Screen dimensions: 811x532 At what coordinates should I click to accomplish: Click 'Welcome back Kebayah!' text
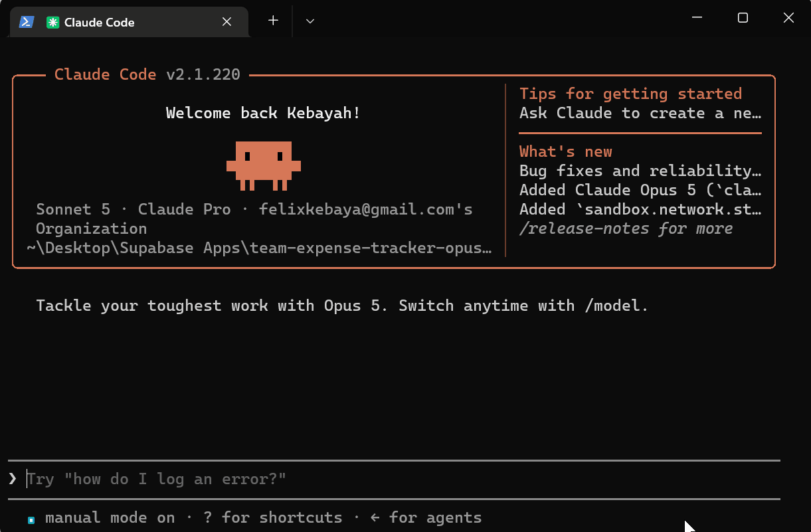[264, 113]
